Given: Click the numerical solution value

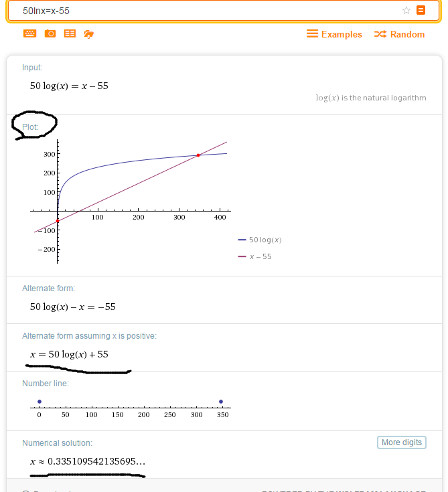Looking at the screenshot, I should pos(88,461).
